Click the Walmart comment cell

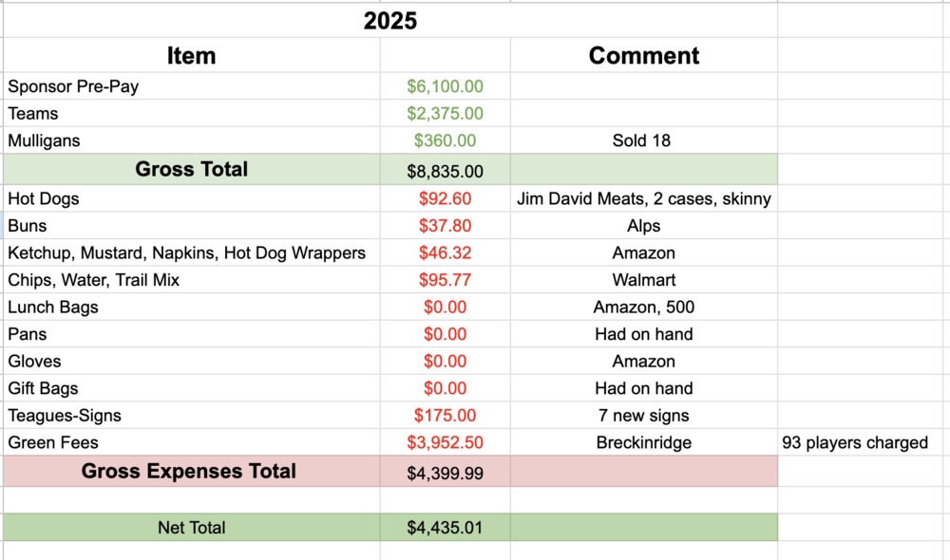tap(643, 280)
